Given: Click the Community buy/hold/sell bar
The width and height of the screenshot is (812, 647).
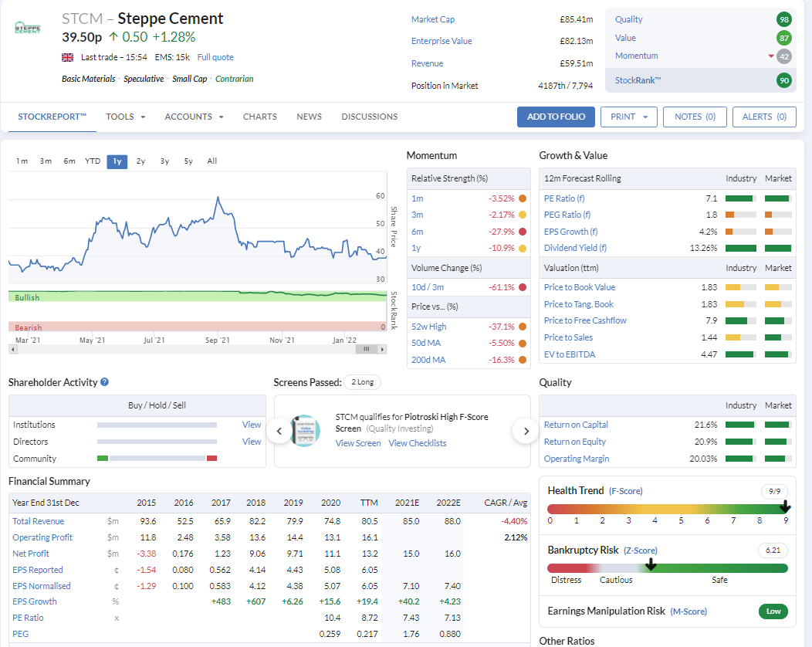Looking at the screenshot, I should [157, 459].
